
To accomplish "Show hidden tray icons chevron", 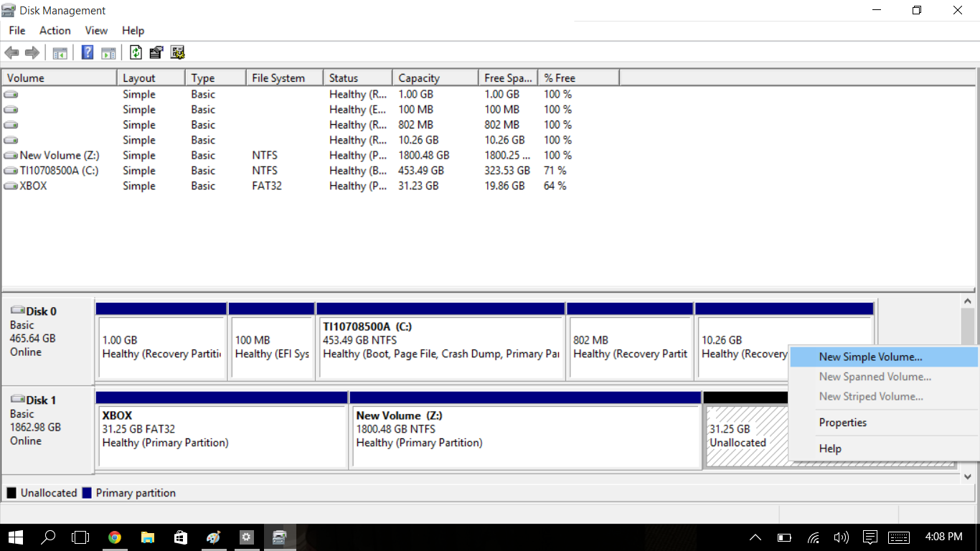I will (x=755, y=537).
